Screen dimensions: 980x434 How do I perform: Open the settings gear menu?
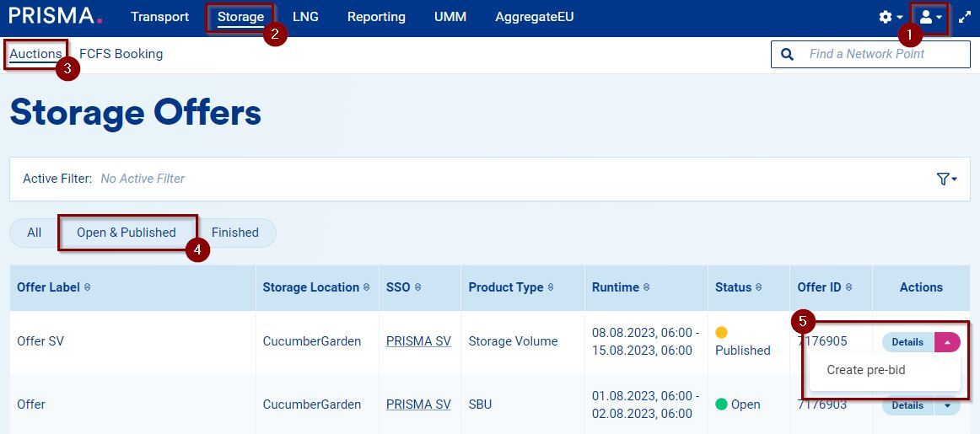coord(890,17)
